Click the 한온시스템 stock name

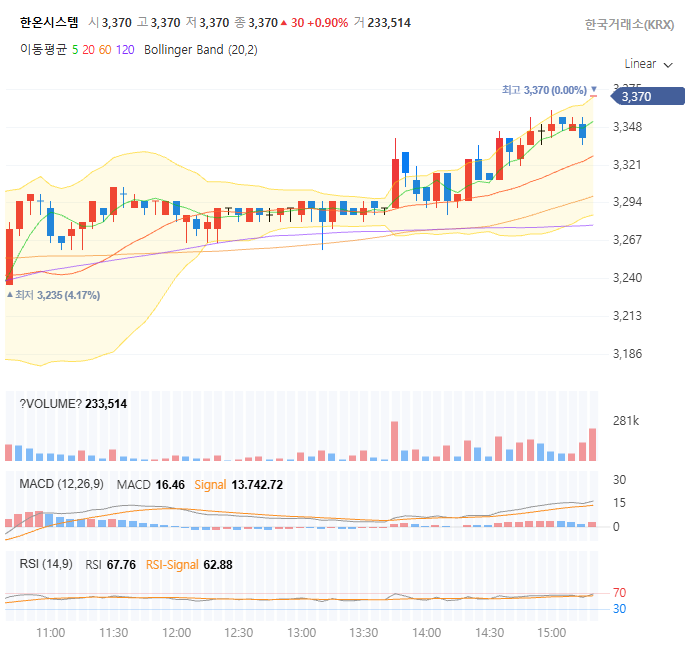click(49, 23)
